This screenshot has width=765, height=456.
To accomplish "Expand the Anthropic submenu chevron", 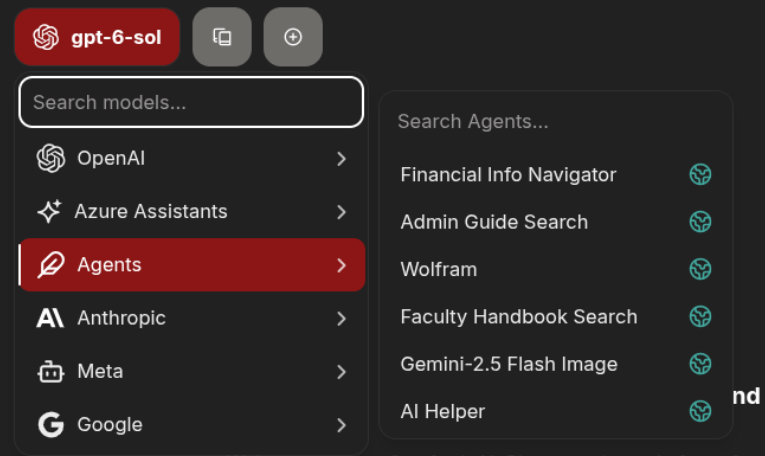I will tap(342, 318).
